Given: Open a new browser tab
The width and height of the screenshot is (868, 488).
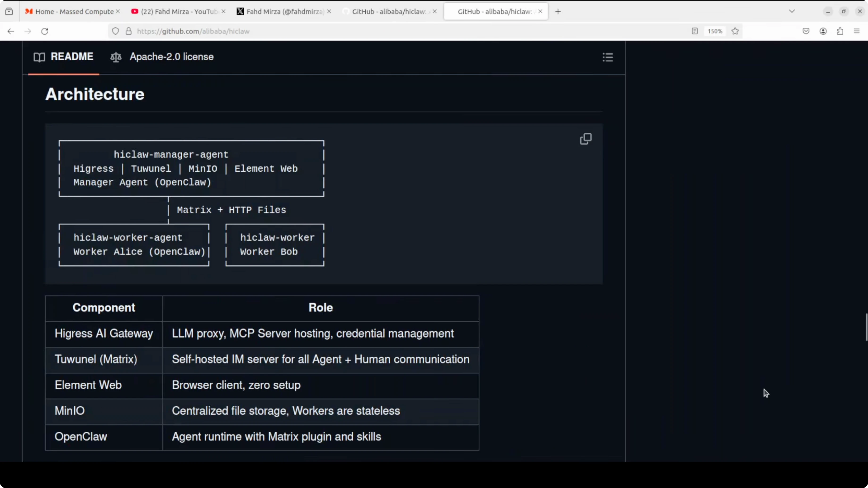Looking at the screenshot, I should coord(558,11).
